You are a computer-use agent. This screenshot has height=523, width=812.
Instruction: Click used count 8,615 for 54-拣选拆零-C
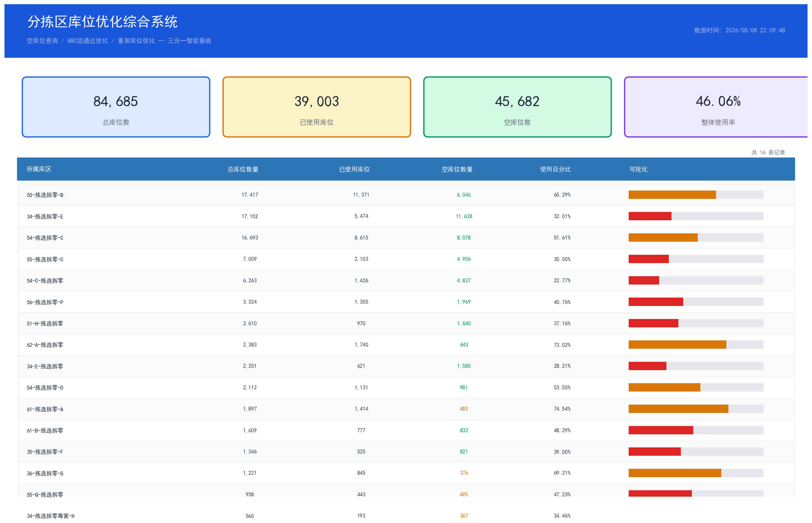[361, 237]
